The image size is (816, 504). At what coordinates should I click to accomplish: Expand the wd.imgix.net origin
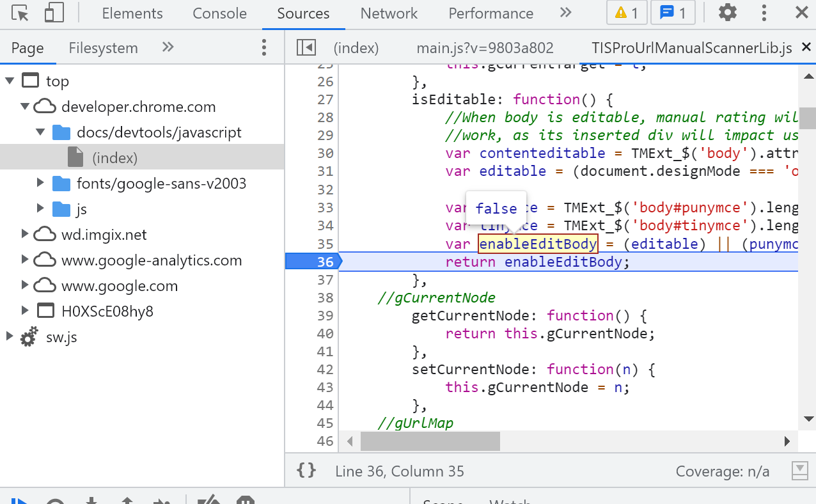(x=24, y=235)
